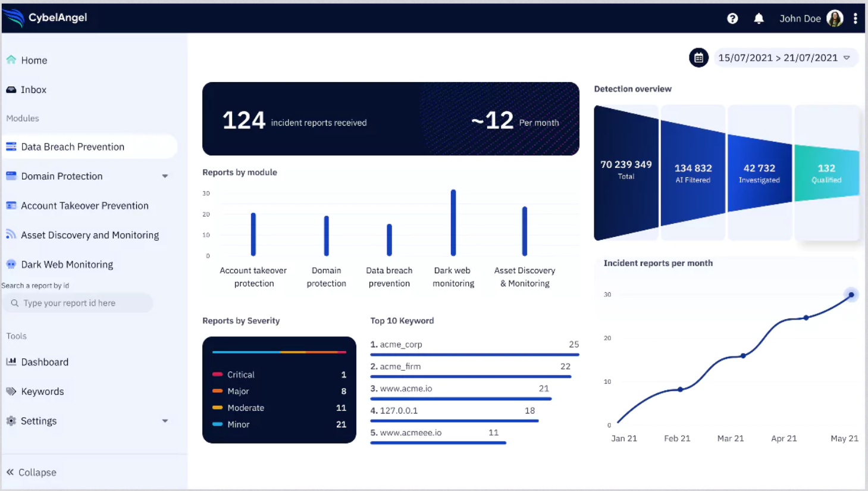
Task: Click the Minor severity row label
Action: (x=239, y=424)
